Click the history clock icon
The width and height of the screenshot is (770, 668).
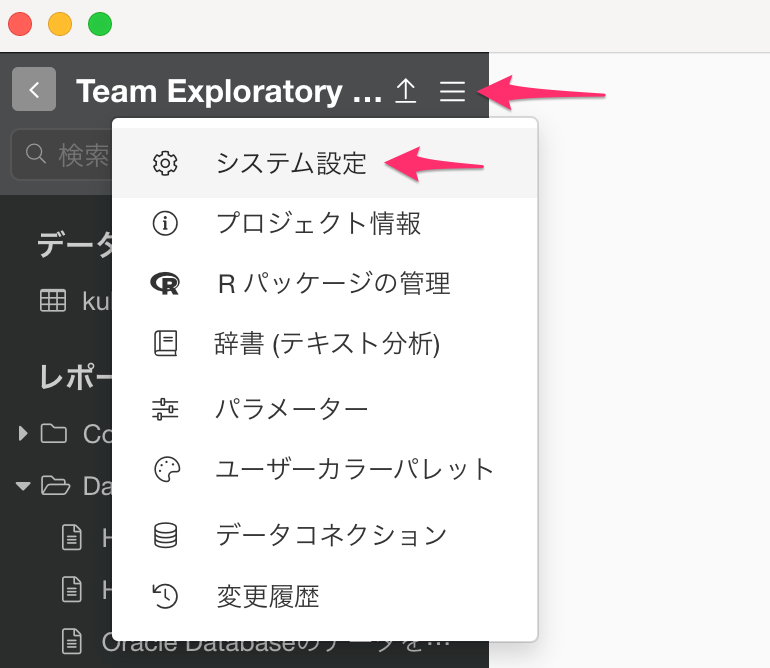point(165,596)
